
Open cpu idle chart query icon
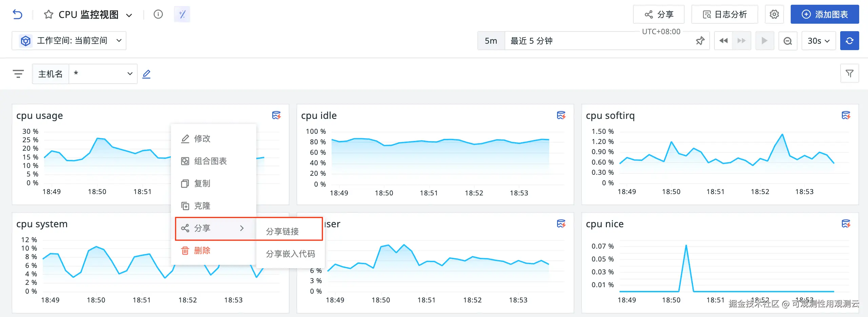click(x=561, y=115)
